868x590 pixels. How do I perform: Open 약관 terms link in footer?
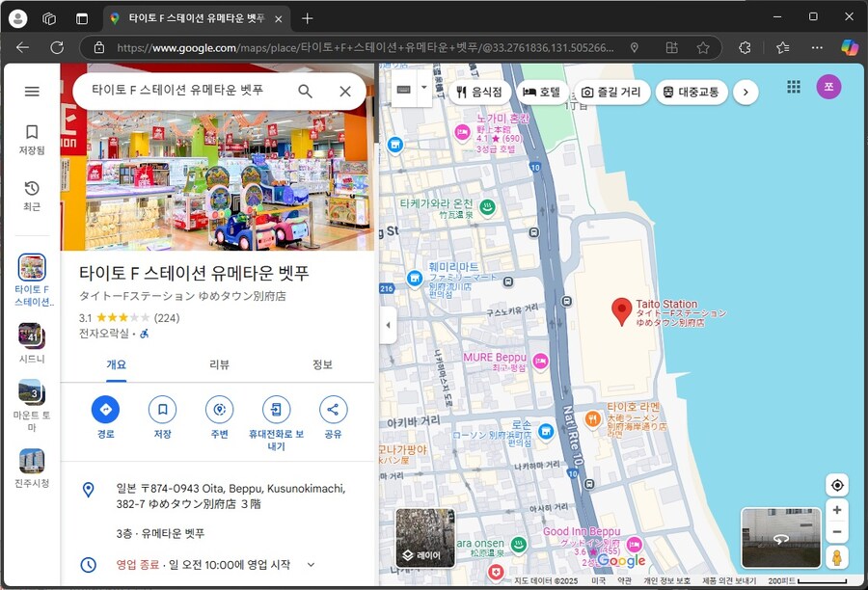pyautogui.click(x=624, y=580)
